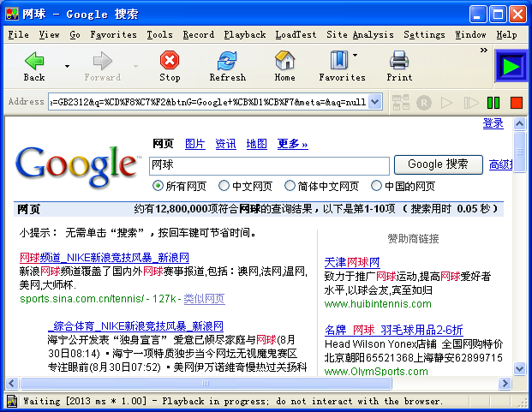This screenshot has width=532, height=412.
Task: Click the Google 搜索 button
Action: pos(439,164)
